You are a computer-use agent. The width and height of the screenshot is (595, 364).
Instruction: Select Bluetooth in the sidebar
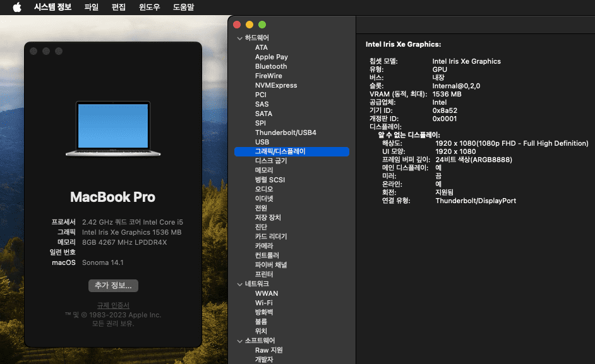pos(271,66)
